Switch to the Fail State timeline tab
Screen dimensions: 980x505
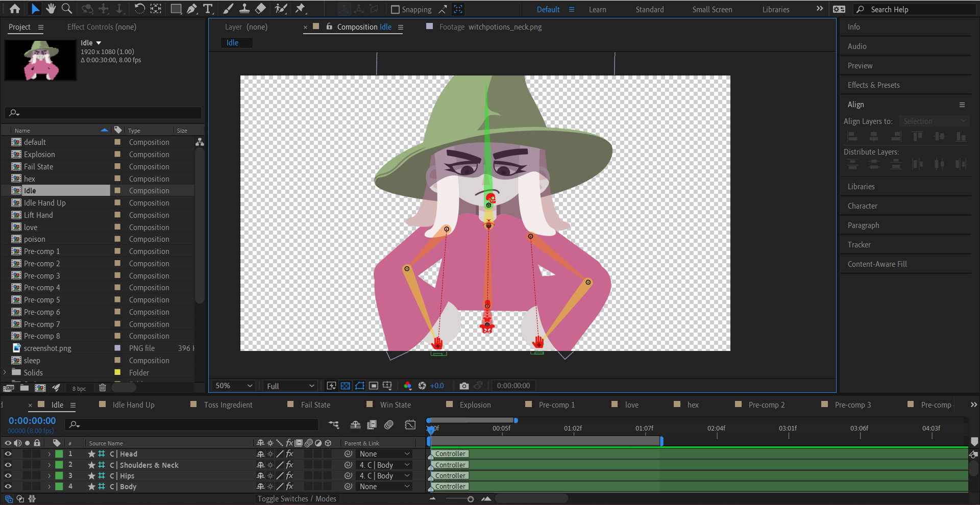(315, 405)
